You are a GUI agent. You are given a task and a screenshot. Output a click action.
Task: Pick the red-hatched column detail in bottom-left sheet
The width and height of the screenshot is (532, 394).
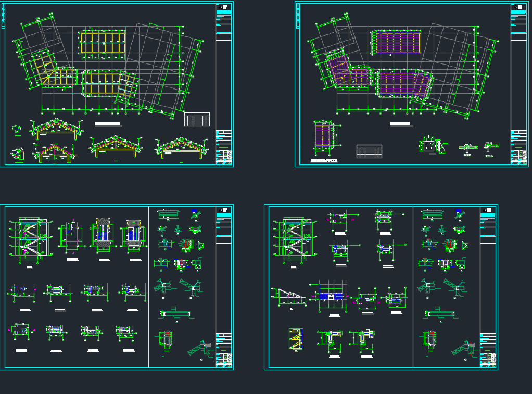click(165, 339)
